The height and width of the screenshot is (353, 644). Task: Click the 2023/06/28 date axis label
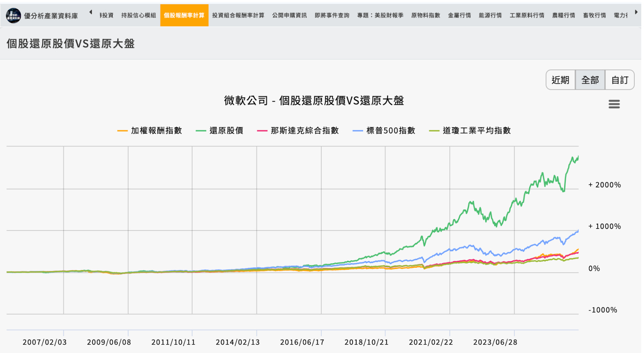tap(495, 342)
